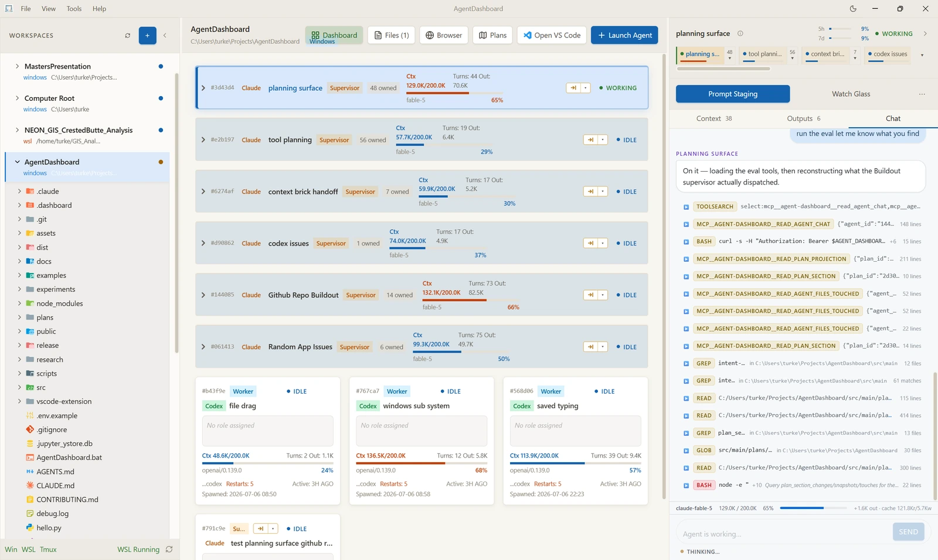This screenshot has width=938, height=560.
Task: Click the 5h usage progress bar
Action: point(840,29)
